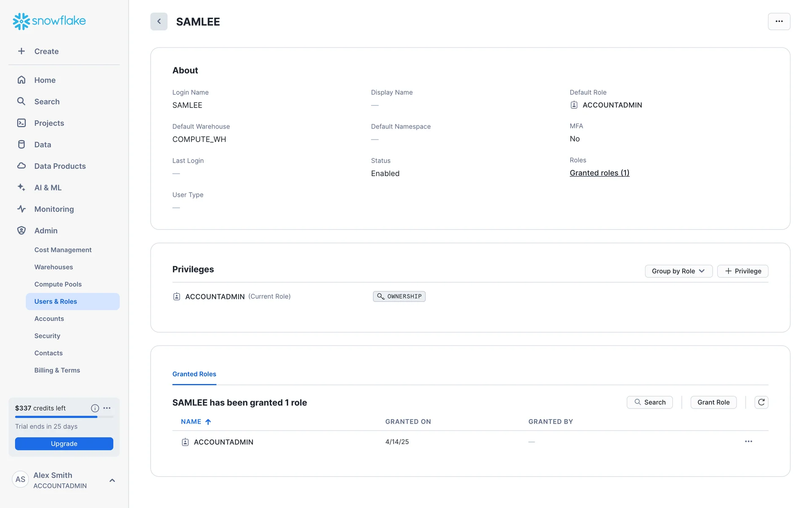This screenshot has width=812, height=508.
Task: Open AI & ML section
Action: [48, 188]
